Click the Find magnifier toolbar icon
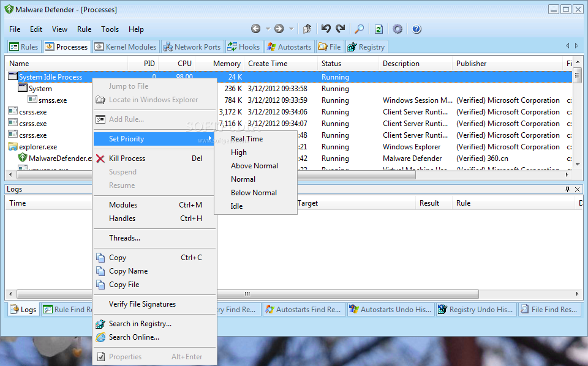Screen dimensions: 588x366 pos(360,29)
